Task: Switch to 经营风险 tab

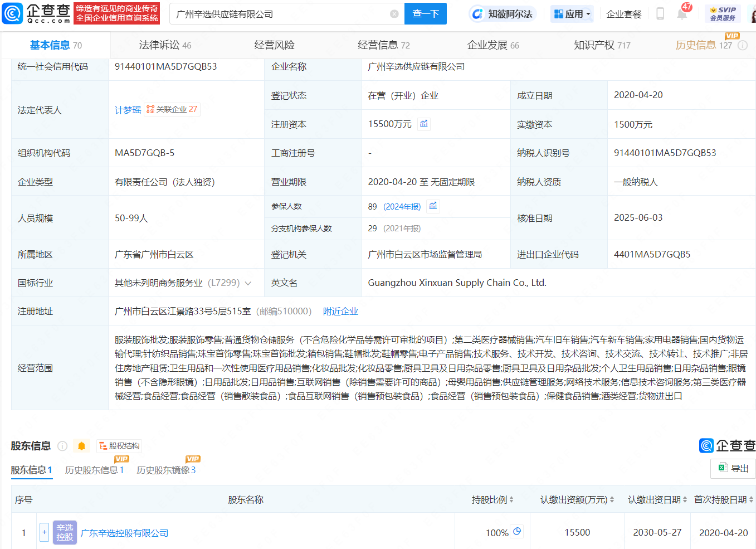Action: tap(274, 45)
